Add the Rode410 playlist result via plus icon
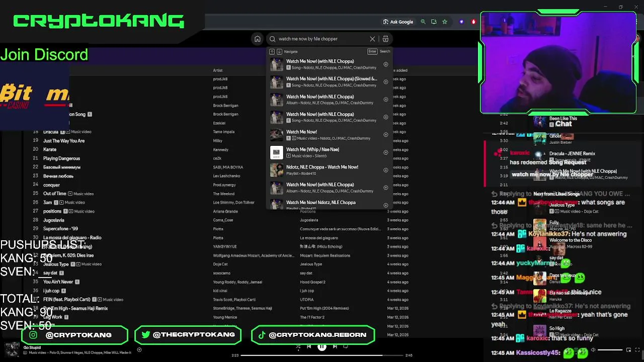 386,170
